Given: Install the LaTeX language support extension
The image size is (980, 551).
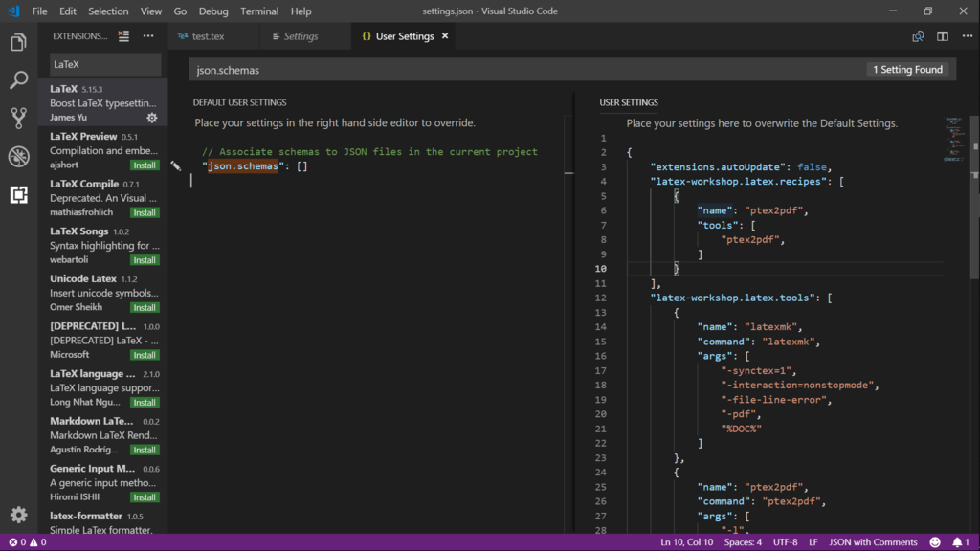Looking at the screenshot, I should [145, 403].
